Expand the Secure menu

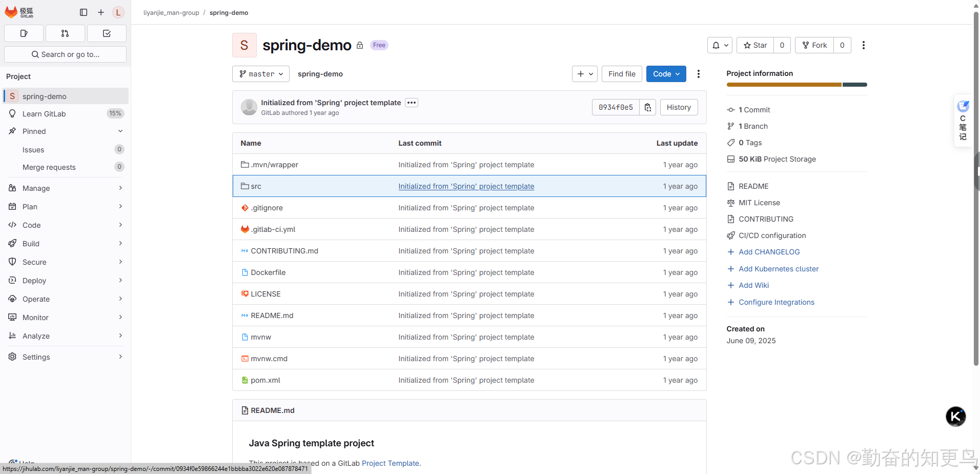[66, 262]
